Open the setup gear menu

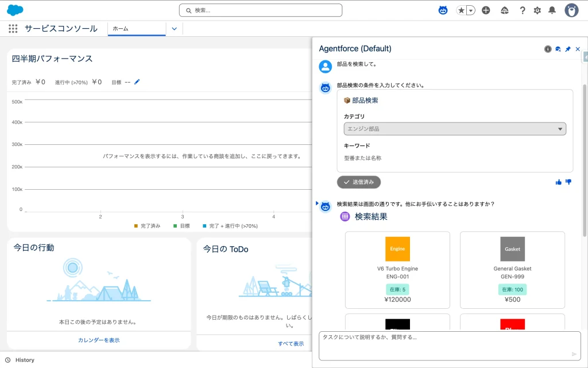537,10
